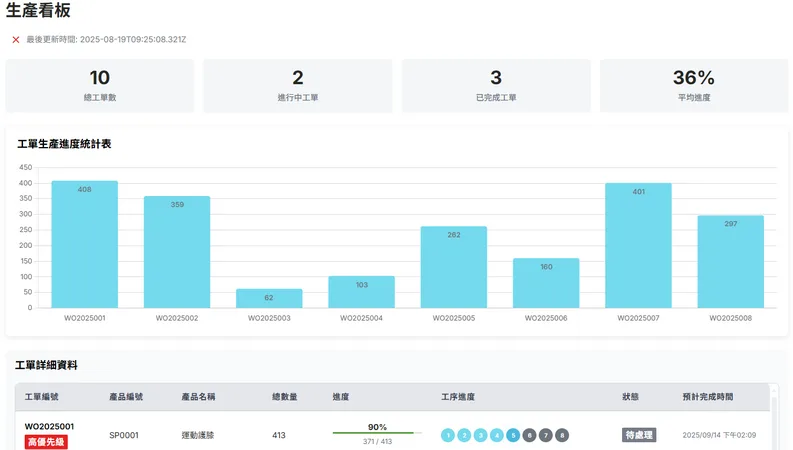Screen dimensions: 793x450
Task: Click the WO2025001 bar in chart
Action: pyautogui.click(x=84, y=244)
